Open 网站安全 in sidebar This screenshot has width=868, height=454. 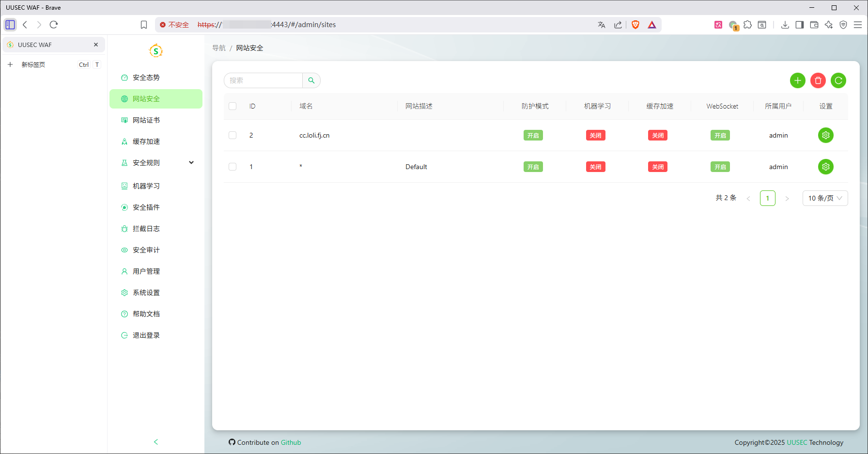tap(156, 99)
